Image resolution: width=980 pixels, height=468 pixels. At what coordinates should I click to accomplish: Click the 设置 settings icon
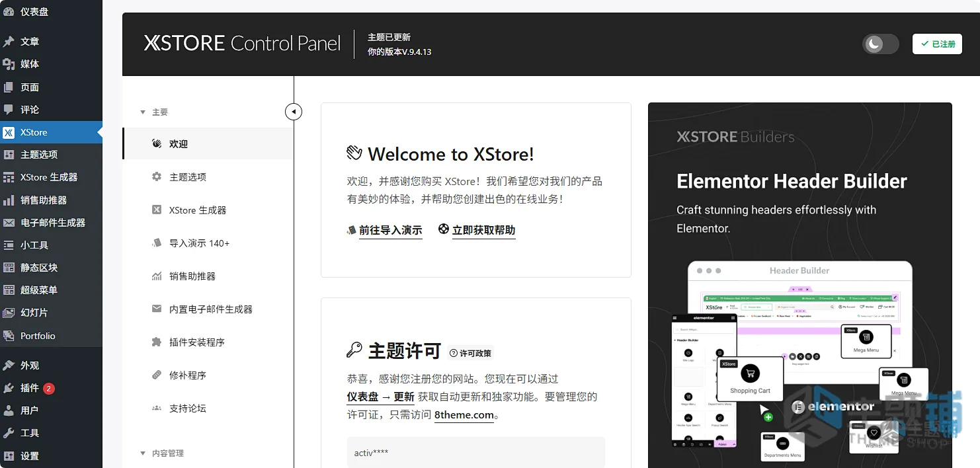pyautogui.click(x=9, y=456)
